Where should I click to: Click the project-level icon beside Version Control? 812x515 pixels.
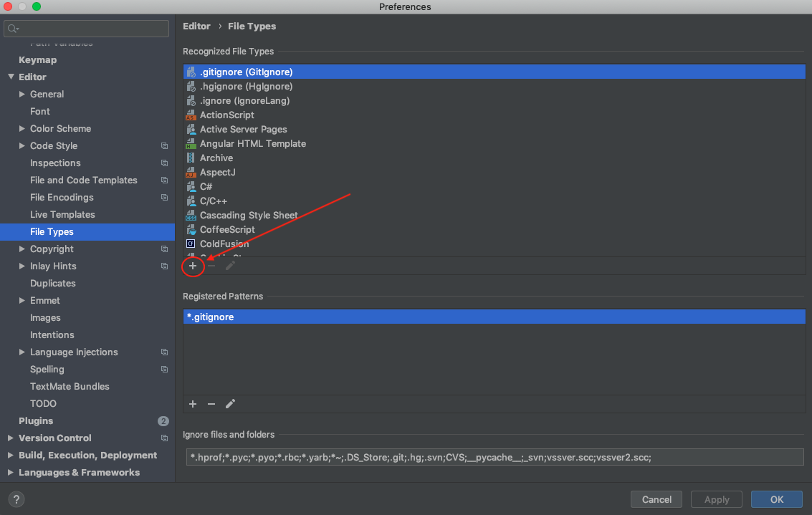point(164,438)
